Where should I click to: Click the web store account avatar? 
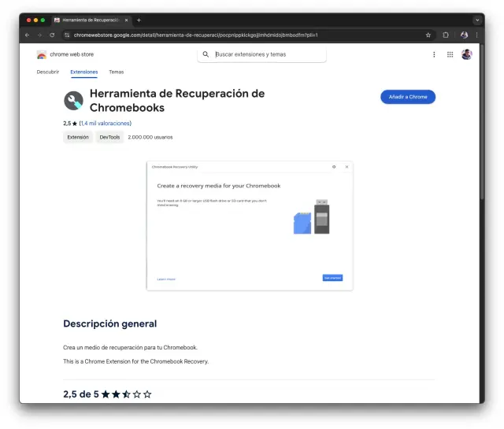466,54
